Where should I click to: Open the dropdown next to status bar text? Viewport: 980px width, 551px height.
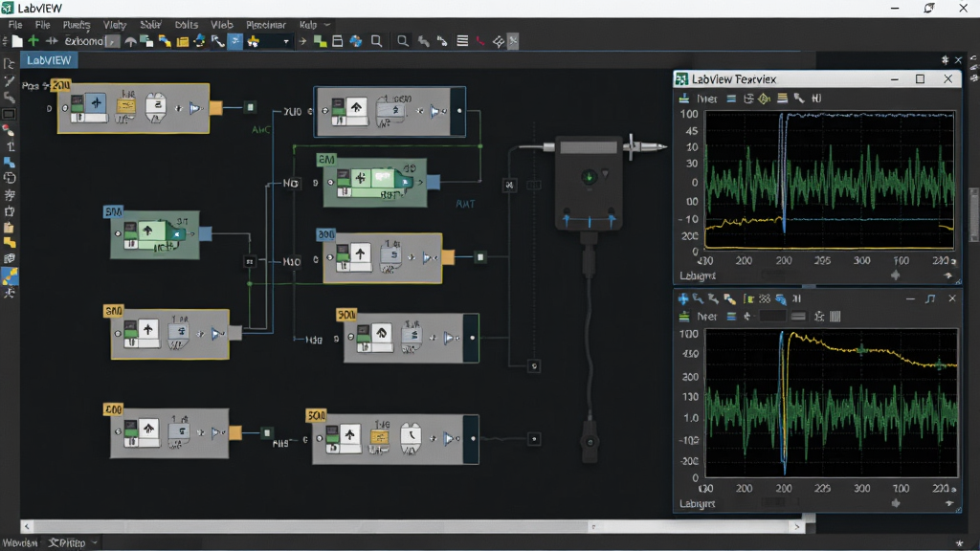(95, 542)
